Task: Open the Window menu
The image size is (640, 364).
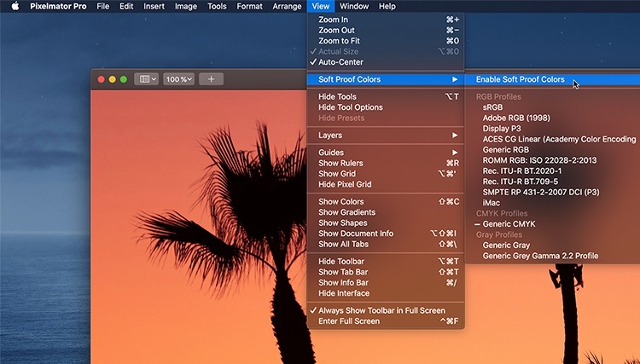Action: [x=354, y=6]
